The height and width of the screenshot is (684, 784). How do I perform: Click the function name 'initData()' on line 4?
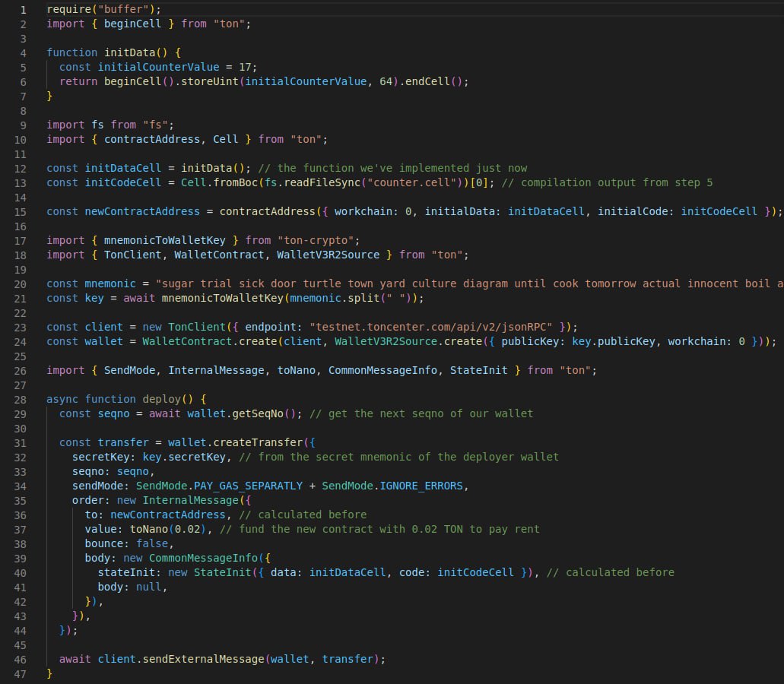136,52
